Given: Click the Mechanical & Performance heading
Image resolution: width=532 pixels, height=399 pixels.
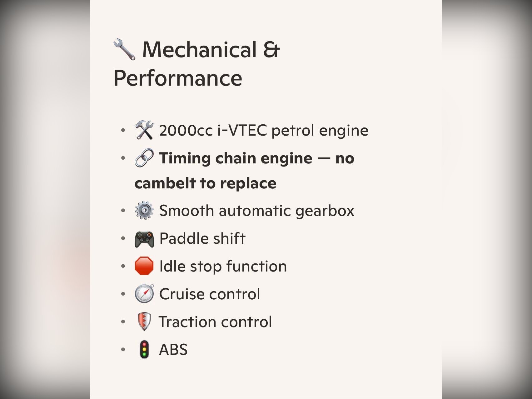Looking at the screenshot, I should pyautogui.click(x=197, y=63).
